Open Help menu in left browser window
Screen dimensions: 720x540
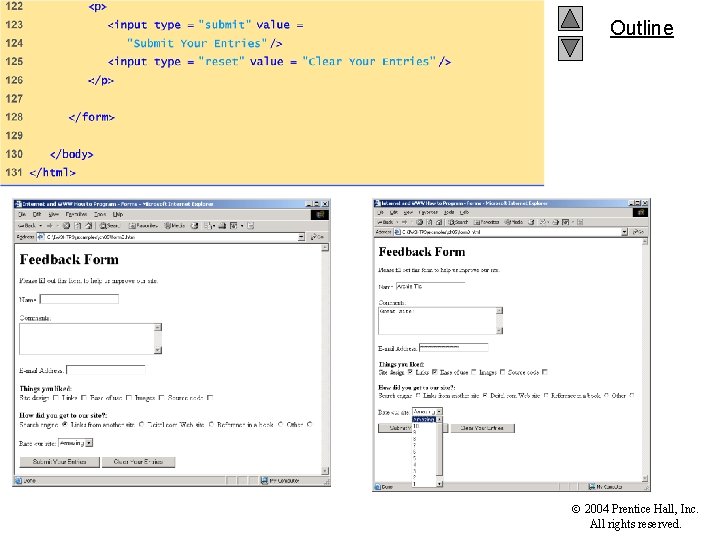[x=118, y=214]
